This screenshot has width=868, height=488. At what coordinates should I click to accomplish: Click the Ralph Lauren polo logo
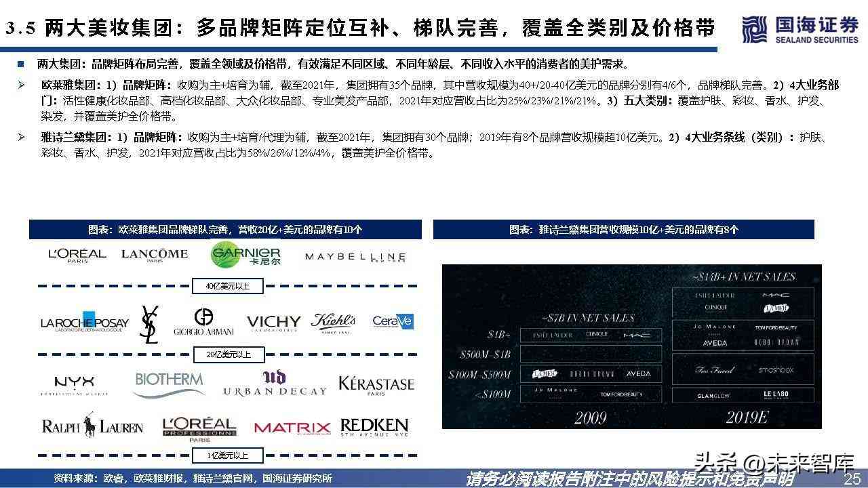click(x=92, y=426)
